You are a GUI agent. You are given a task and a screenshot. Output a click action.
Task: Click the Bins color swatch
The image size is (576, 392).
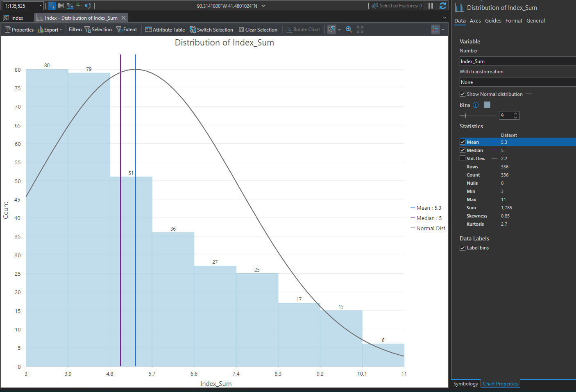[487, 104]
